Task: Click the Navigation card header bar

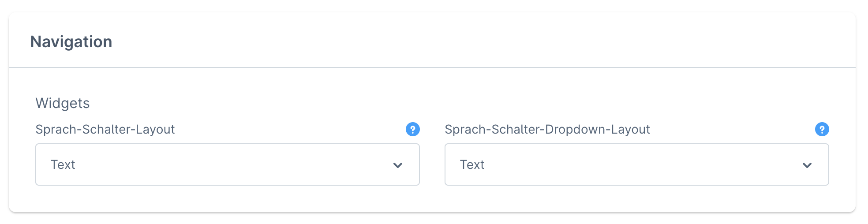Action: [x=432, y=41]
